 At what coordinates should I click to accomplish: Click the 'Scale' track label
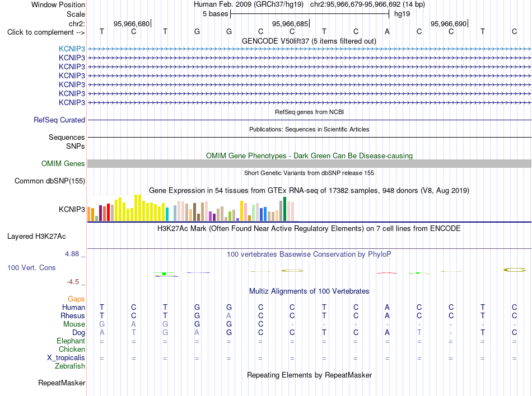[x=76, y=14]
